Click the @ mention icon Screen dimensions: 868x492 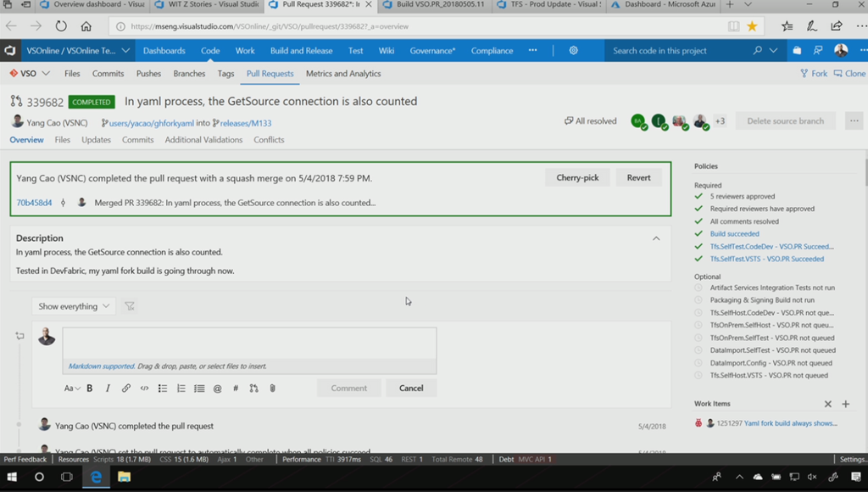(218, 389)
